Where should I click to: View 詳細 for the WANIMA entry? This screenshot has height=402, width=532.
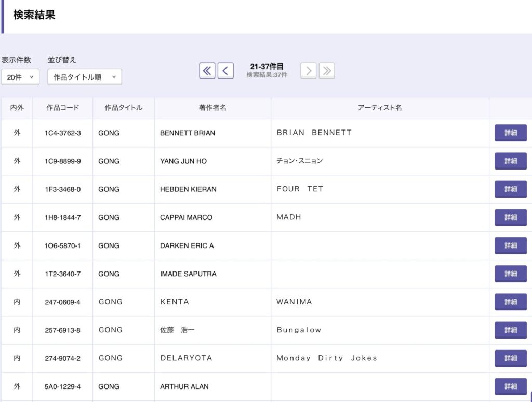(x=510, y=302)
